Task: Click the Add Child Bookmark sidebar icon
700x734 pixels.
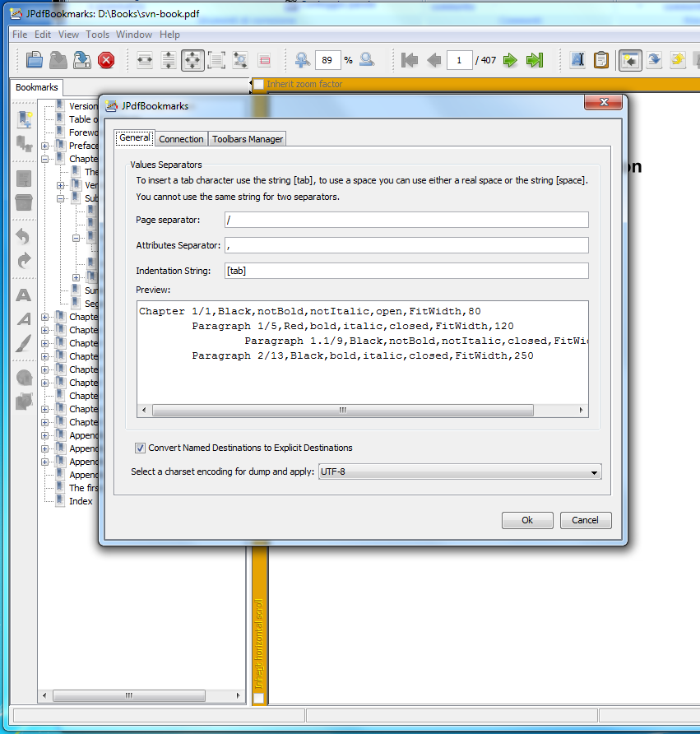Action: 25,143
